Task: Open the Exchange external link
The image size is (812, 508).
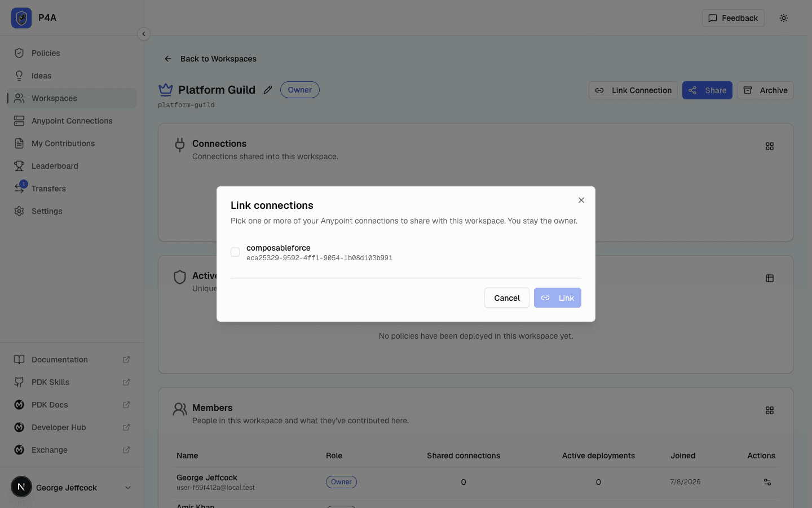Action: tap(72, 450)
